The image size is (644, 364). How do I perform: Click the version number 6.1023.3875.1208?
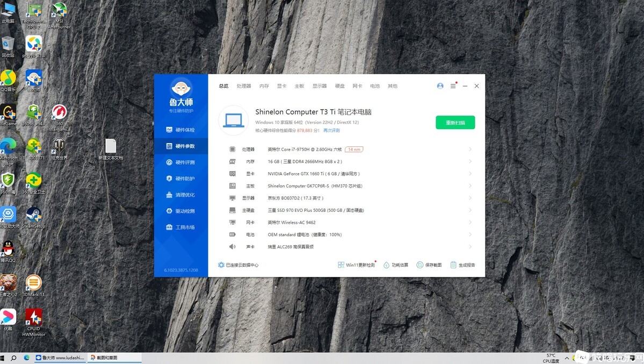pos(180,270)
